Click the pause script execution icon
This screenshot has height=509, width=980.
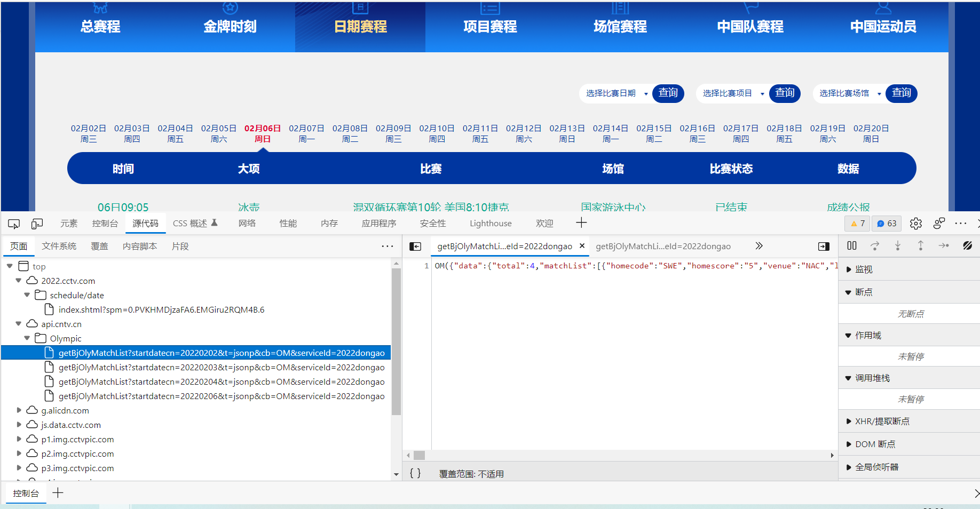click(852, 246)
